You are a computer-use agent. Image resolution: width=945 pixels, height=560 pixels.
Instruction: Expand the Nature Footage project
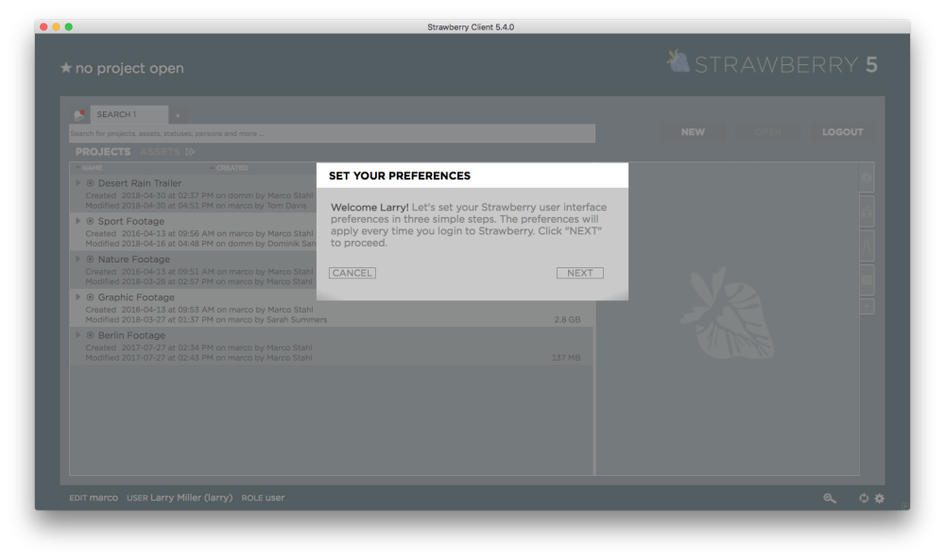[77, 259]
